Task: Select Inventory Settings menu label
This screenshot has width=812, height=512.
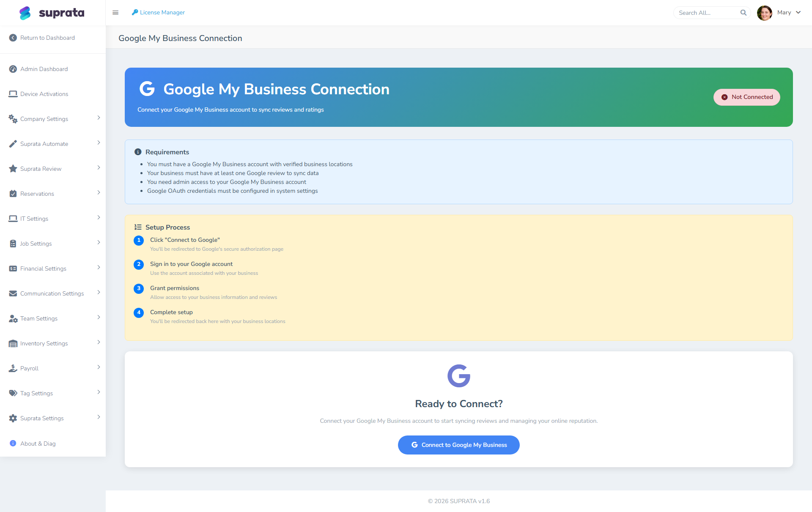Action: [44, 343]
